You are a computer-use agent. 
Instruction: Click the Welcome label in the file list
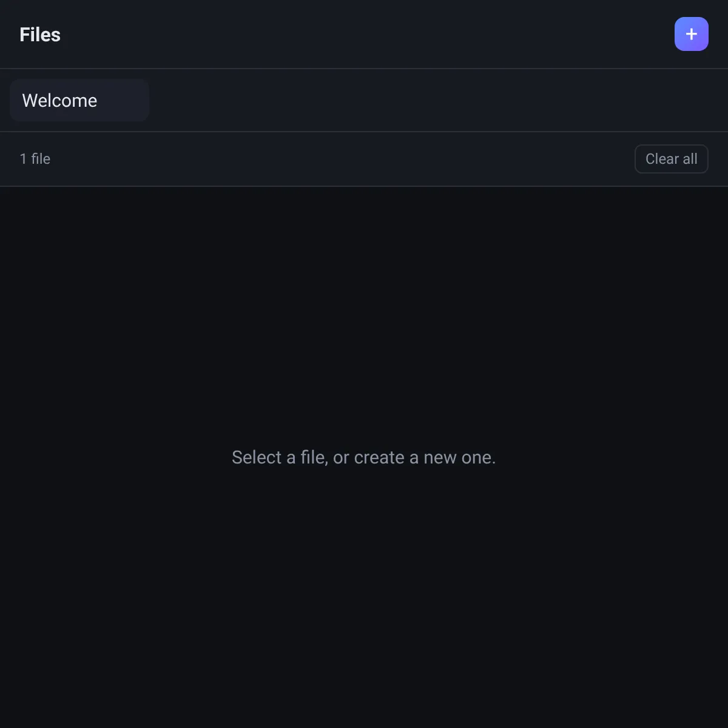59,100
